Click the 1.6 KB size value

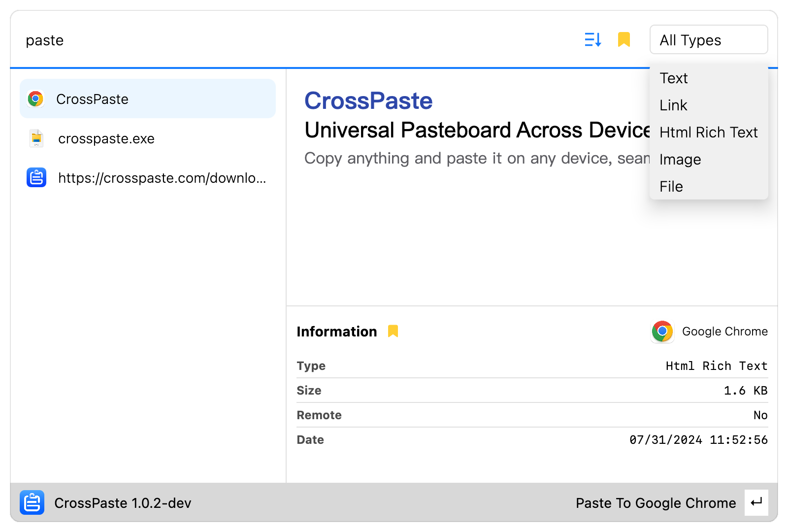coord(746,391)
